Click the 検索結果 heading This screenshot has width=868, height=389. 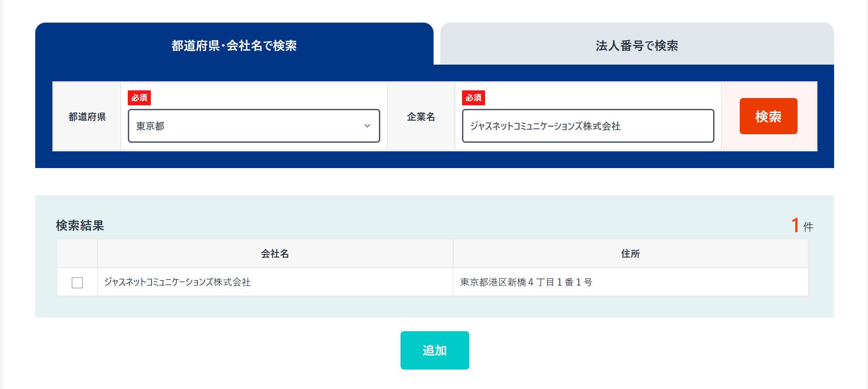coord(80,225)
